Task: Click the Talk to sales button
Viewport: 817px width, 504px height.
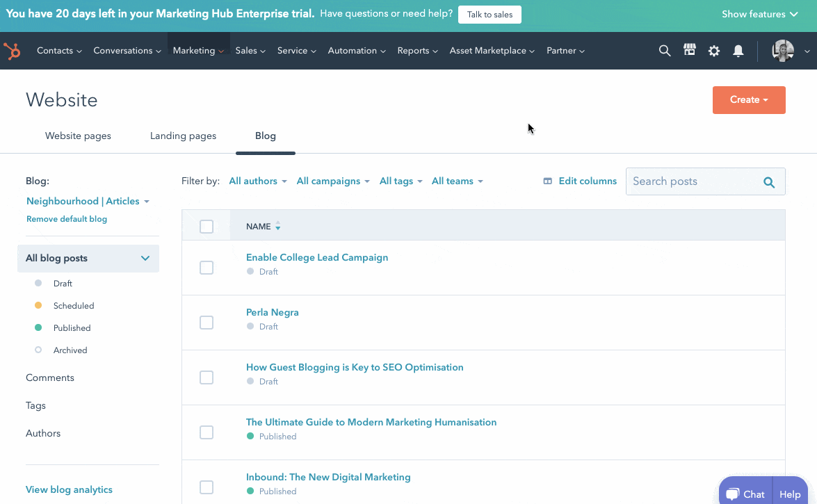Action: click(490, 15)
